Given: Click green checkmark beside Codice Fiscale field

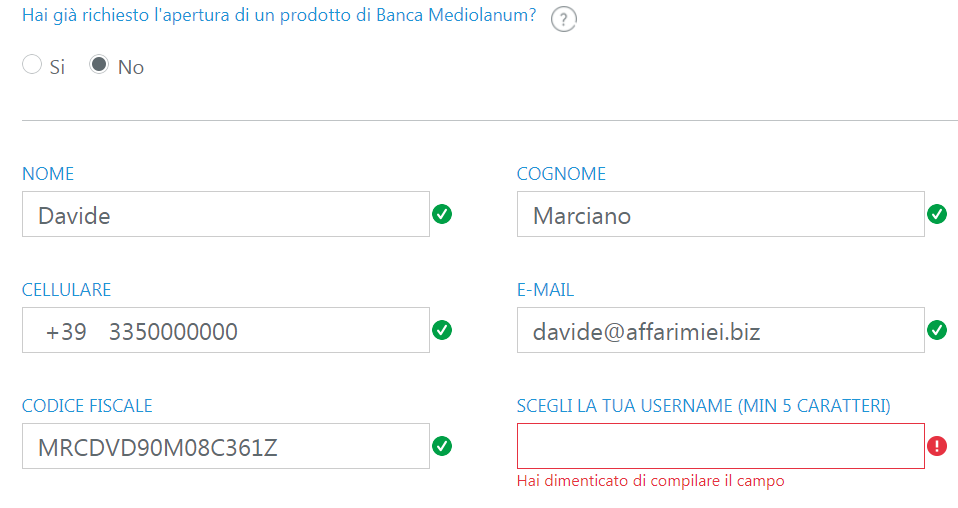Looking at the screenshot, I should click(442, 446).
